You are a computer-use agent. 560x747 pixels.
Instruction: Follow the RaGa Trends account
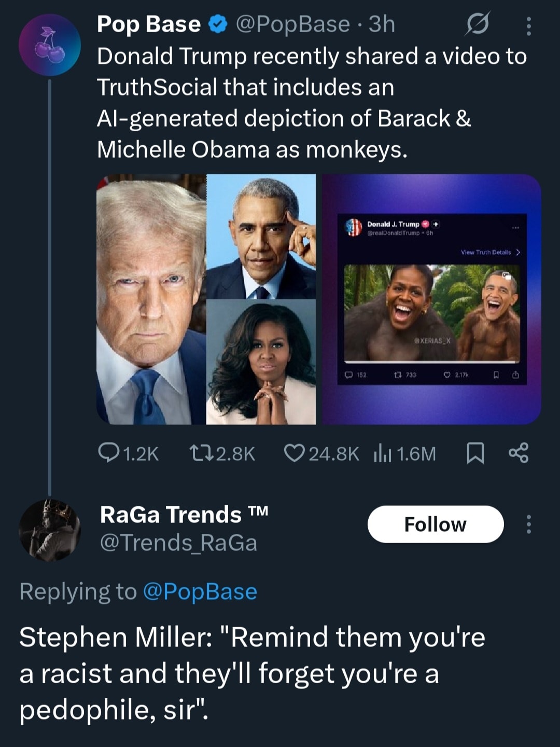(x=435, y=524)
